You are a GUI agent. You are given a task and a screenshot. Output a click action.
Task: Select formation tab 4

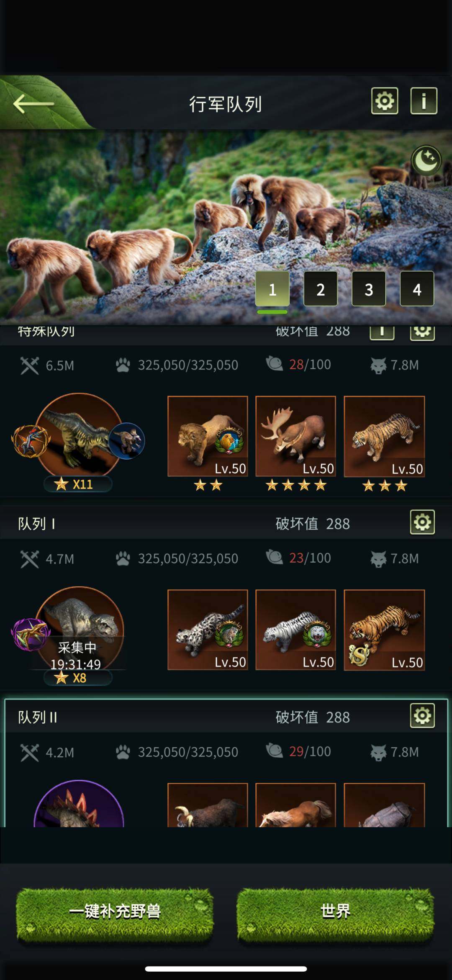click(417, 289)
